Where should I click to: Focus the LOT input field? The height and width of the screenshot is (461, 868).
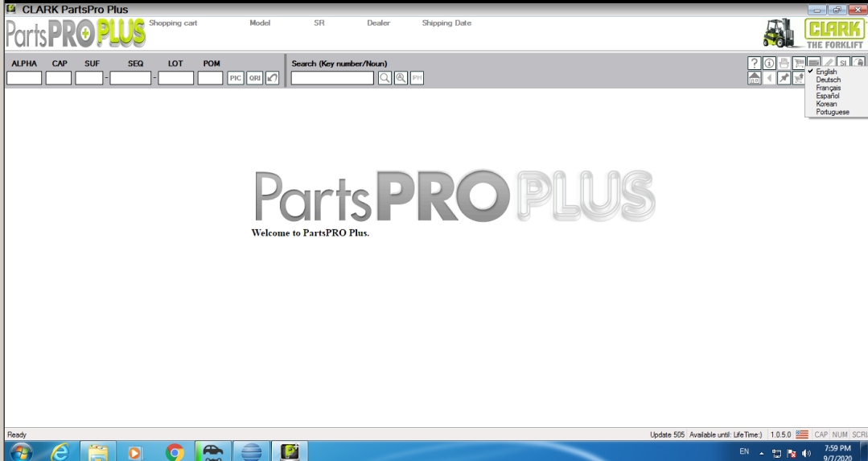[176, 78]
